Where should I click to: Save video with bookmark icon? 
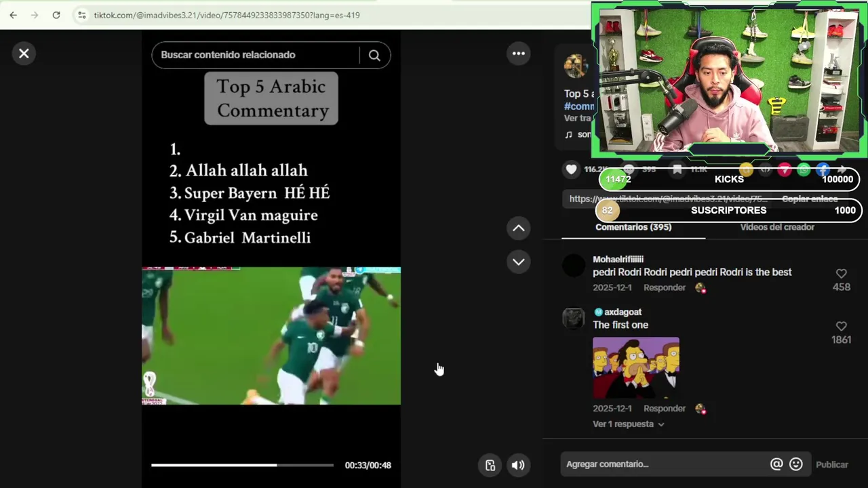tap(677, 169)
